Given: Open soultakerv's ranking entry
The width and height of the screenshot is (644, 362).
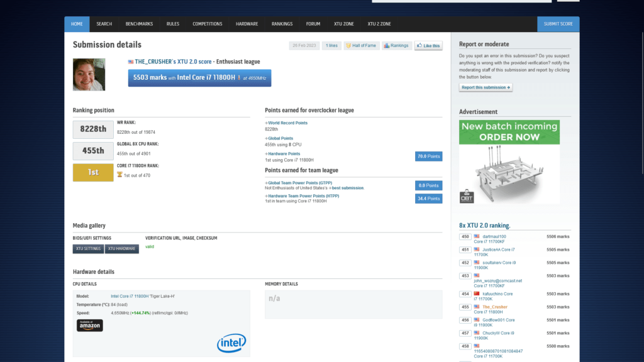Looking at the screenshot, I should tap(499, 263).
